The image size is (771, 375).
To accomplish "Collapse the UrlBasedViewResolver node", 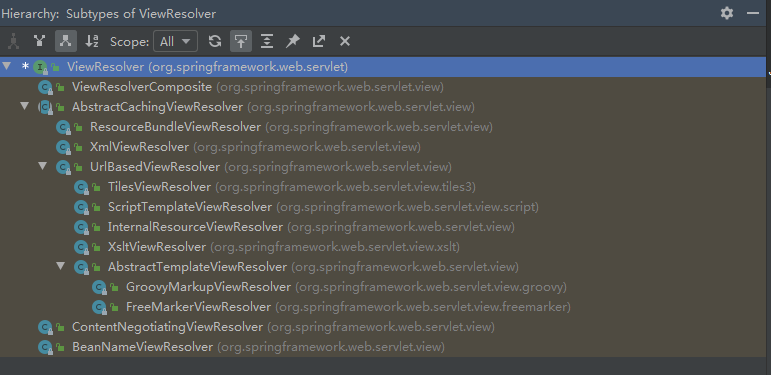I will point(43,167).
